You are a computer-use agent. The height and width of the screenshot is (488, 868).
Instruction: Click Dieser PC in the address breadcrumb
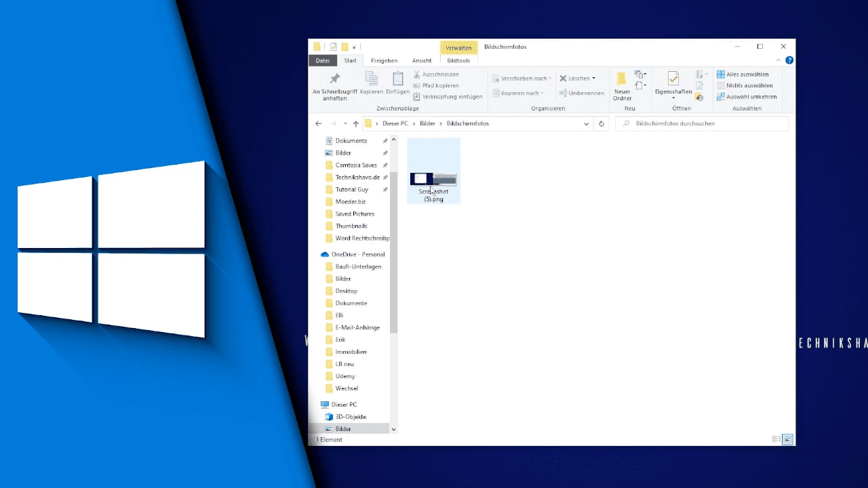pyautogui.click(x=395, y=124)
